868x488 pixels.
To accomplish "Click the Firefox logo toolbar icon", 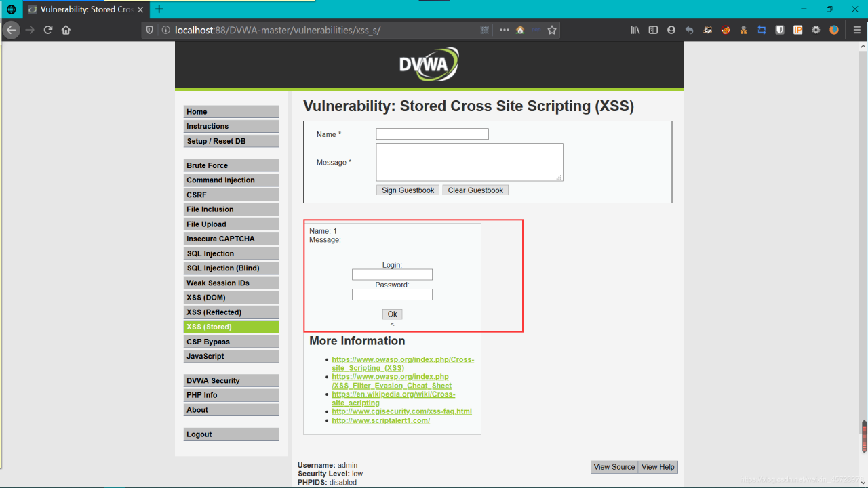I will click(834, 30).
